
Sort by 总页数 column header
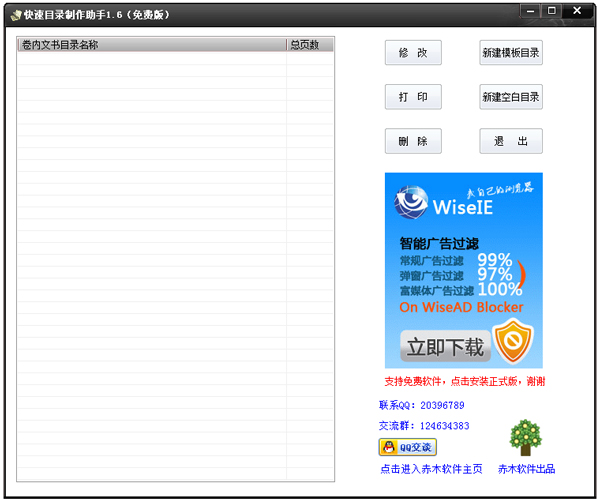(x=309, y=44)
